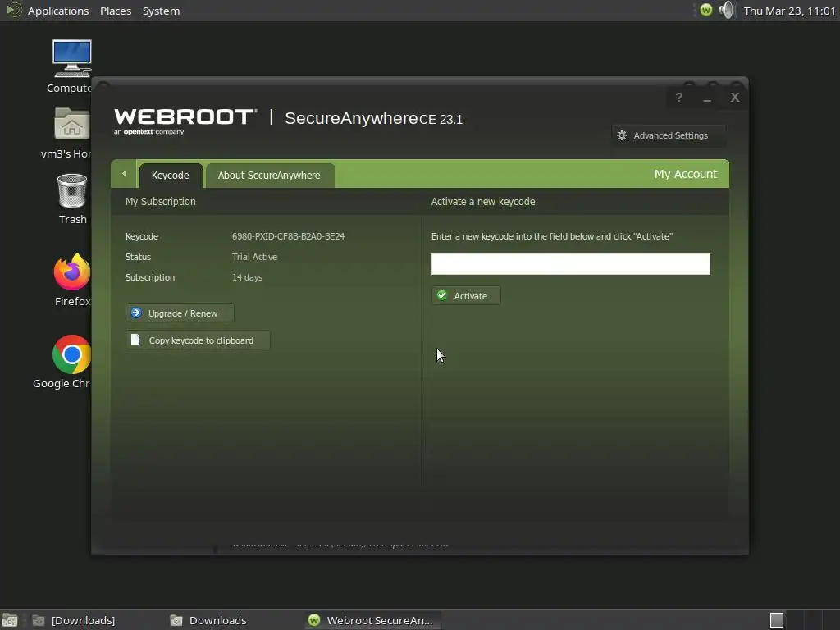Screen dimensions: 840x630
Task: Click the help question mark icon
Action: pyautogui.click(x=678, y=97)
